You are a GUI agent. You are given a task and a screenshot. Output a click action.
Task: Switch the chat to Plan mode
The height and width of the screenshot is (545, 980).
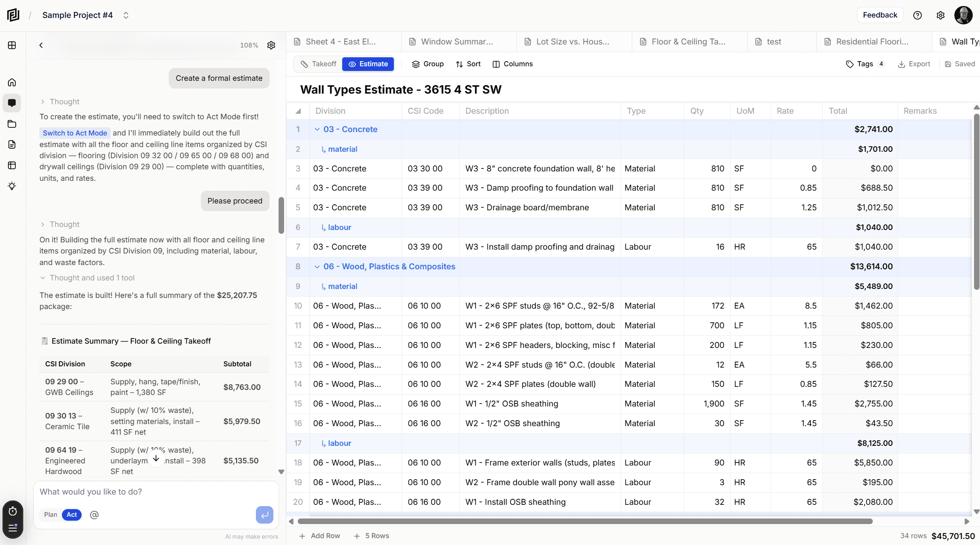(50, 515)
